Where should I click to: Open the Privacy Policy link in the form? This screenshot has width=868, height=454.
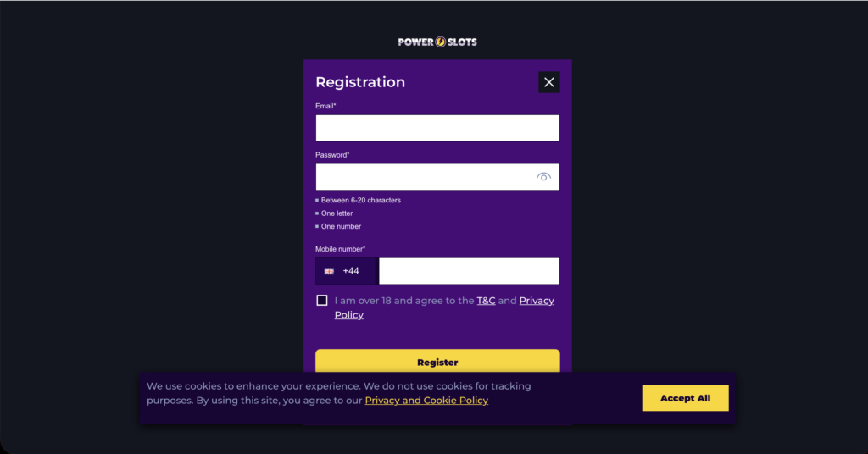tap(536, 301)
